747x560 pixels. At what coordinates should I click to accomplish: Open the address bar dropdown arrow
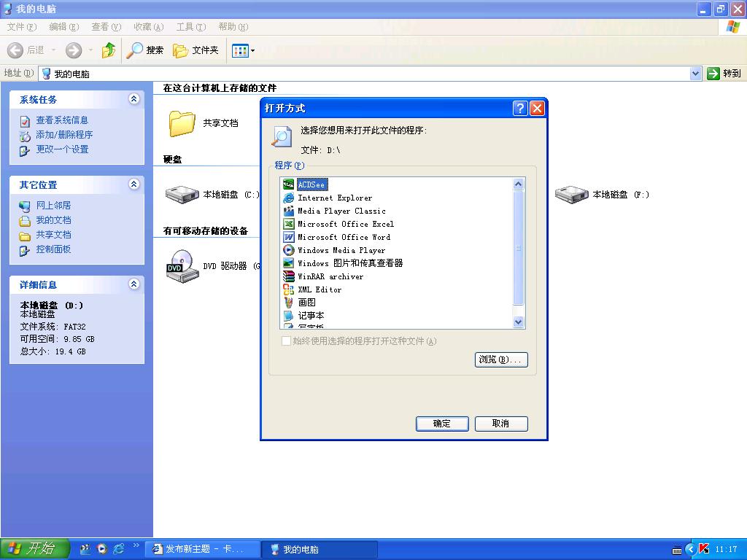[x=695, y=74]
